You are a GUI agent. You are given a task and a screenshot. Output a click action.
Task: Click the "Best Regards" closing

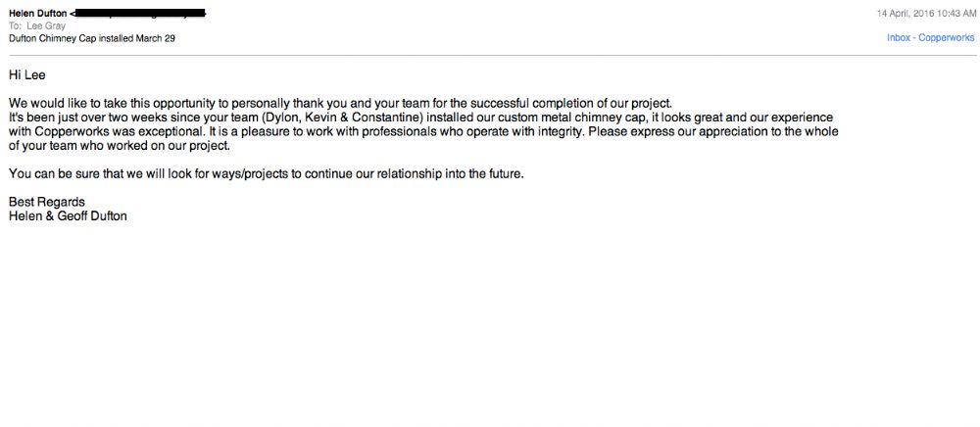46,203
